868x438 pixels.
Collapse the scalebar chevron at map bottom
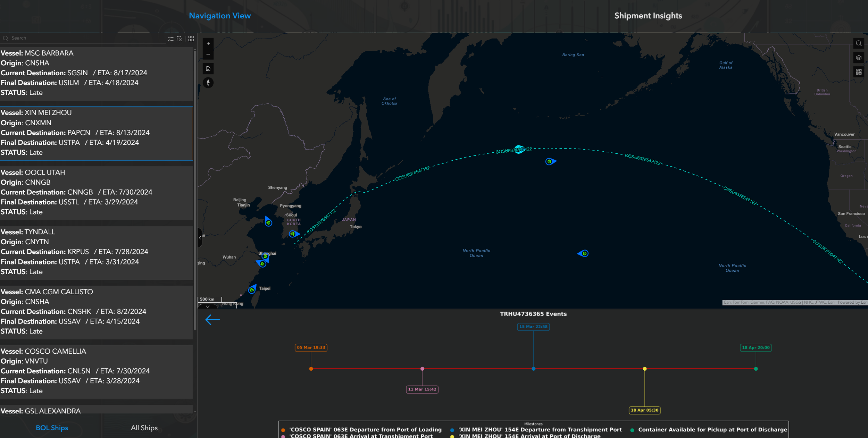pyautogui.click(x=208, y=307)
